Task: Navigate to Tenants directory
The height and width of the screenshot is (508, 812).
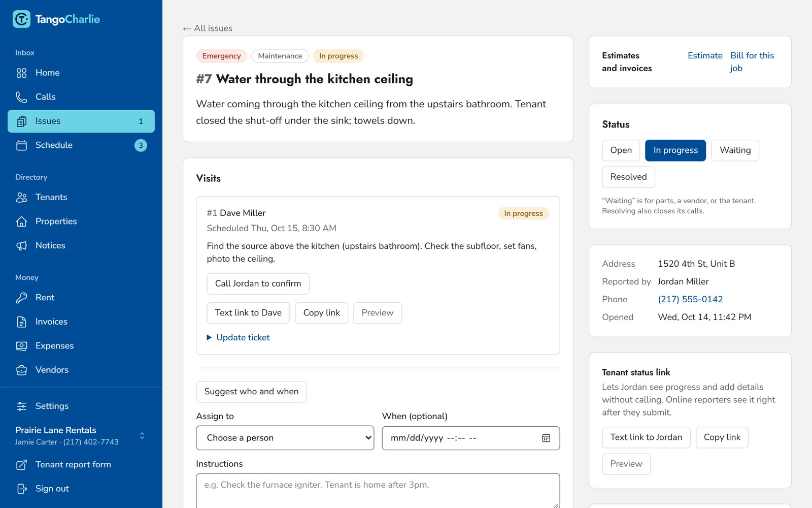Action: tap(81, 198)
